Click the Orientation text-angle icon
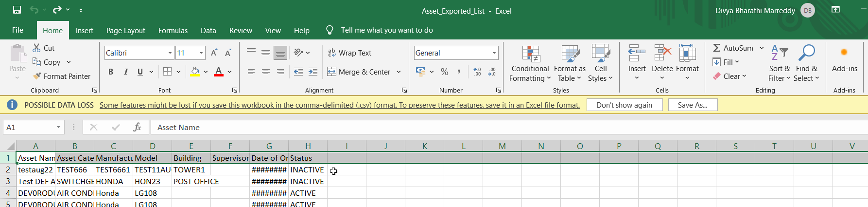This screenshot has height=207, width=868. (298, 52)
